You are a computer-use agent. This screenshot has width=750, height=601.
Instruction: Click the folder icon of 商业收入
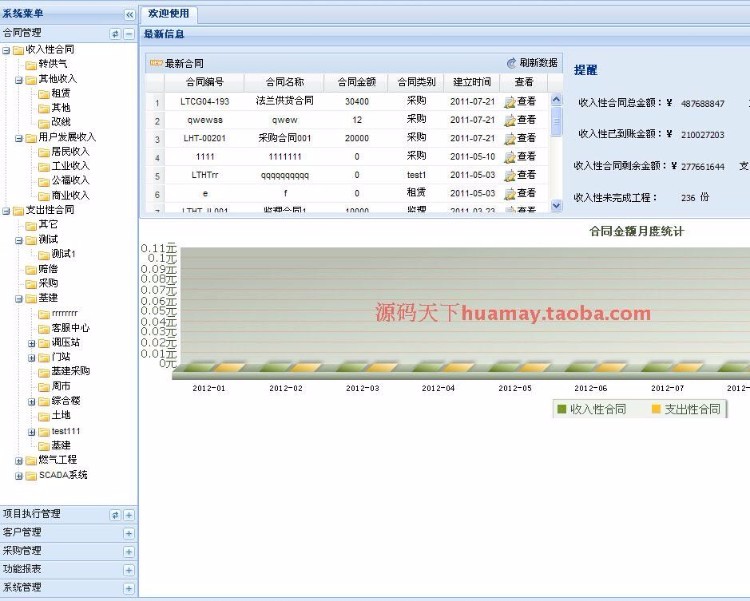44,196
